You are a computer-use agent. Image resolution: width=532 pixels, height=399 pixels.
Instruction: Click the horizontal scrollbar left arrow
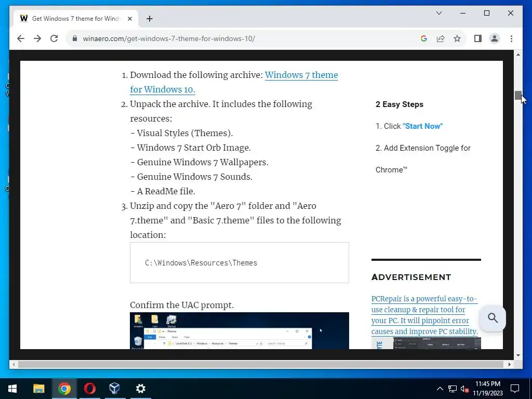tap(14, 364)
